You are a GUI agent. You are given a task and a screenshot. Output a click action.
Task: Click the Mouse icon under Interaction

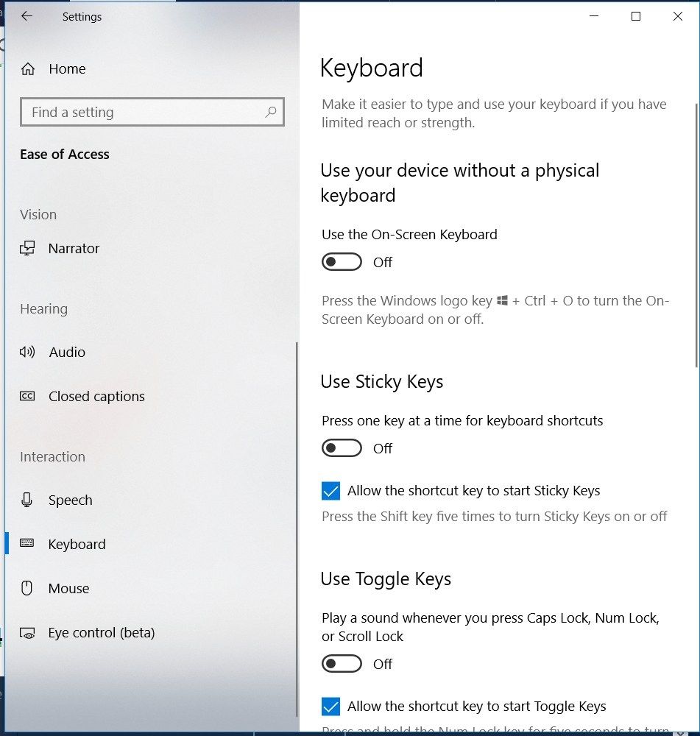point(27,588)
